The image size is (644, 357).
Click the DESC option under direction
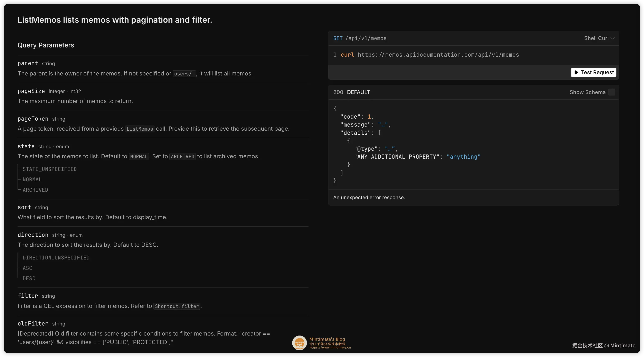(x=29, y=278)
